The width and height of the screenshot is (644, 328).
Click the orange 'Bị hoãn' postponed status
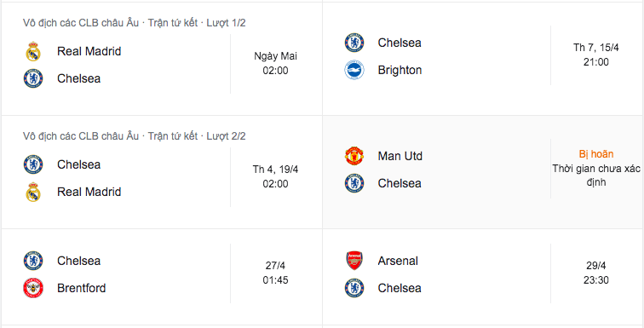(596, 154)
